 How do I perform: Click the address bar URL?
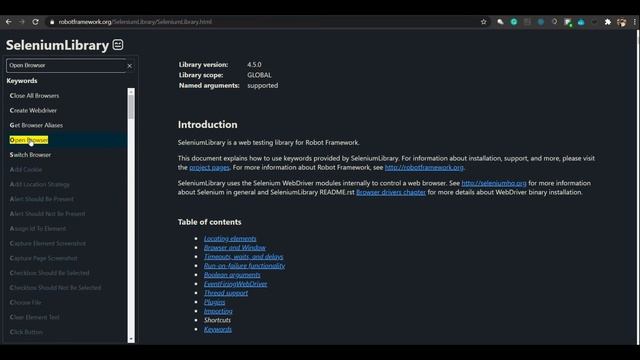coord(135,22)
